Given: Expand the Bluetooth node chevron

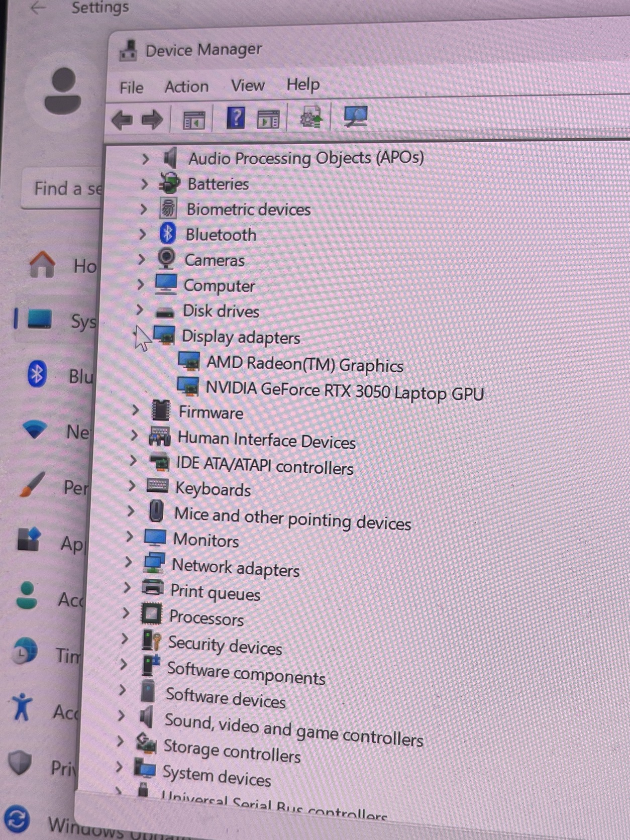Looking at the screenshot, I should point(143,234).
